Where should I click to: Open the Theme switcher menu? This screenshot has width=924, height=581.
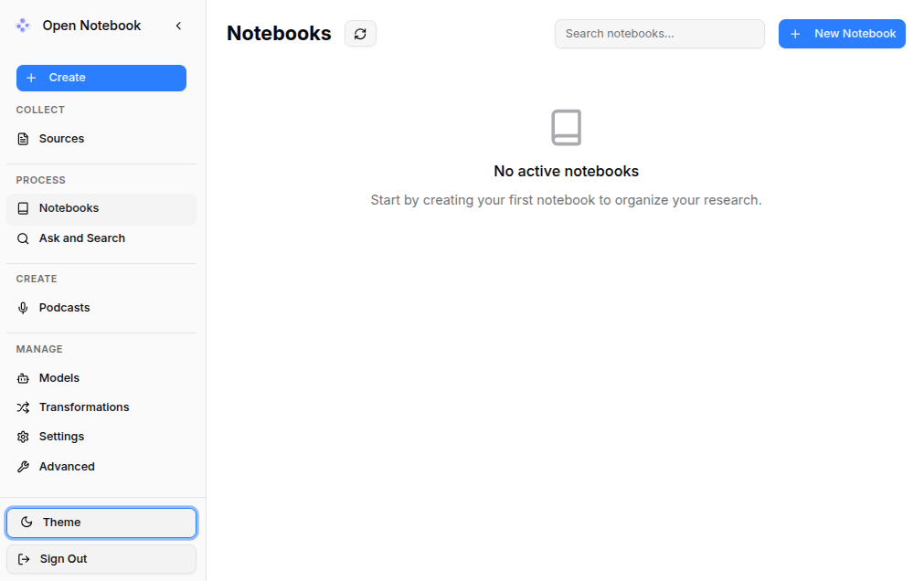(x=101, y=523)
